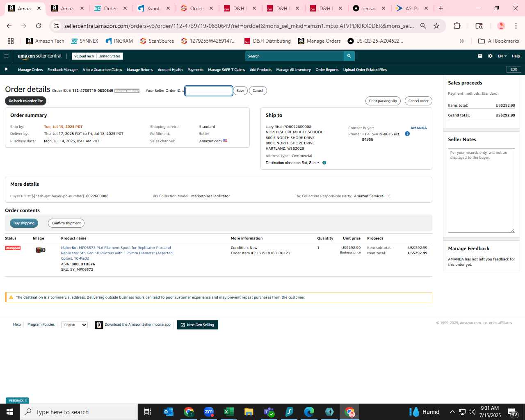
Task: Click the Amazon Seller Central logo
Action: 40,56
